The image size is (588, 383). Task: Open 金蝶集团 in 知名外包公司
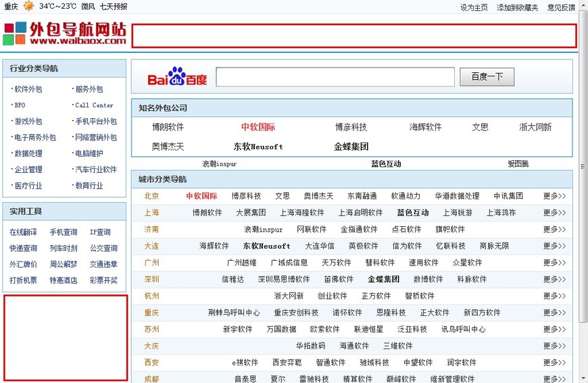pos(351,147)
